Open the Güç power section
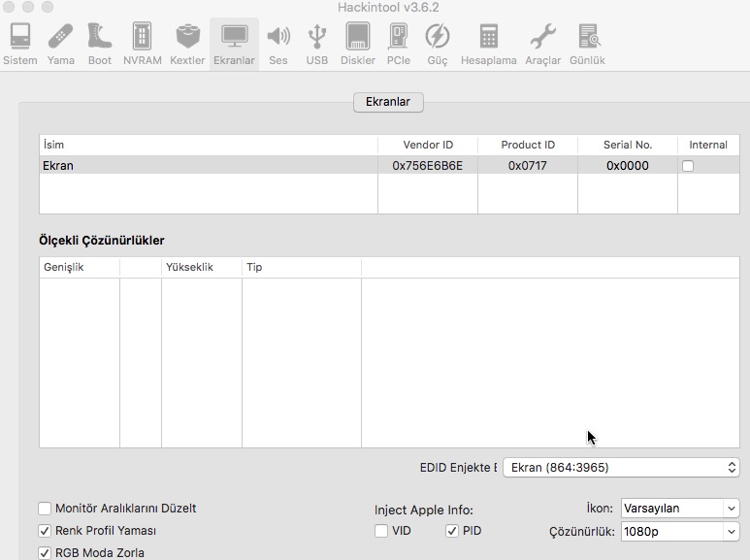Screen dimensions: 750x560 438,45
